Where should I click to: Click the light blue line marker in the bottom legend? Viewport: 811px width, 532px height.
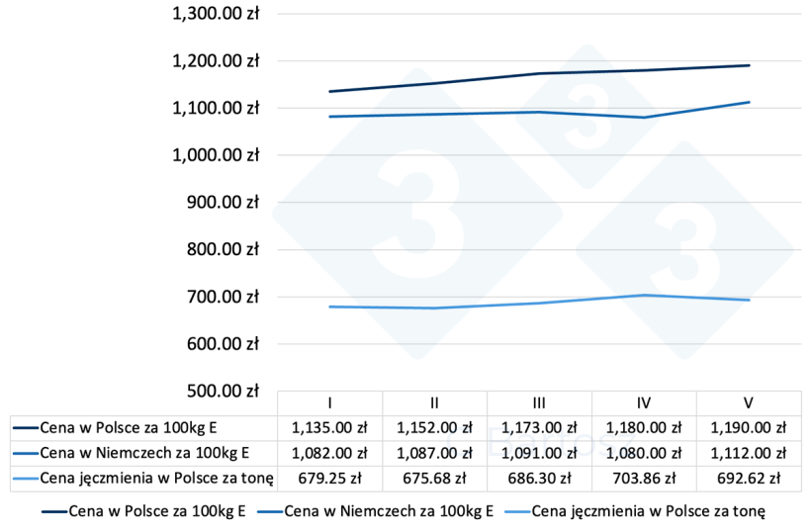coord(517,513)
